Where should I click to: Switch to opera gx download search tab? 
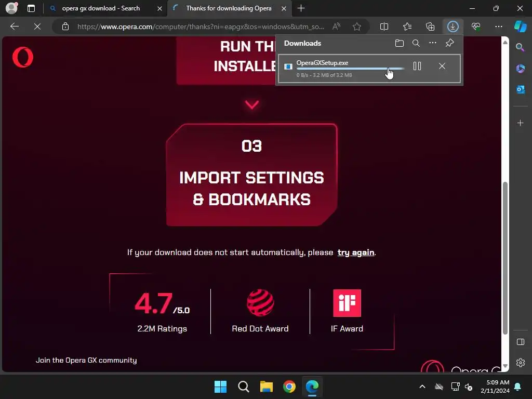[101, 8]
